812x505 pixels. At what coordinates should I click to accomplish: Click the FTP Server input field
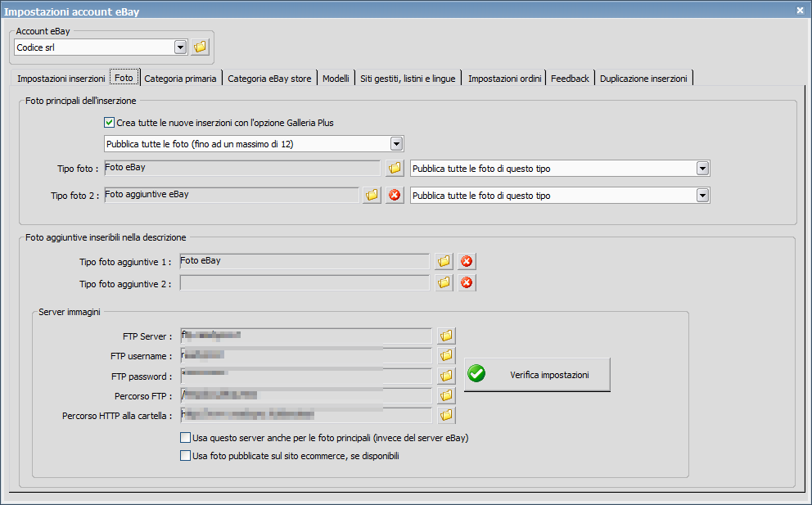[306, 336]
